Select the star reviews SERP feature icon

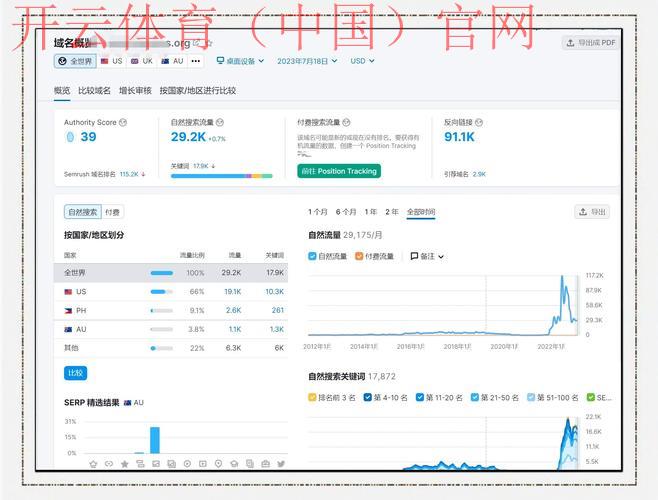tap(125, 464)
